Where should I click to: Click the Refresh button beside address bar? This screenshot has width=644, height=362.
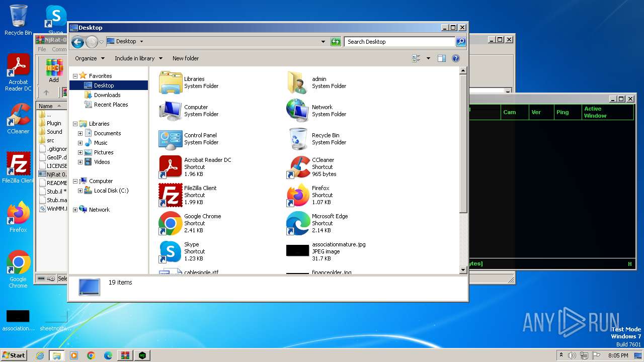pos(336,42)
